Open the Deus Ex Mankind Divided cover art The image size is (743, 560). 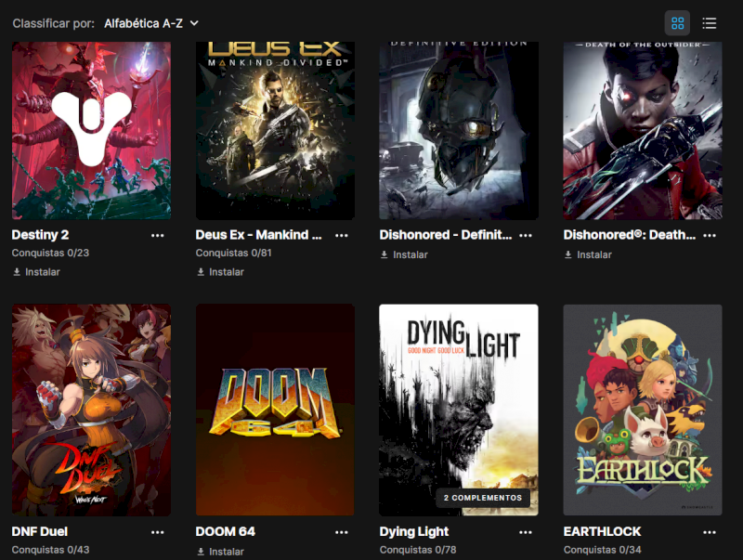[x=275, y=130]
